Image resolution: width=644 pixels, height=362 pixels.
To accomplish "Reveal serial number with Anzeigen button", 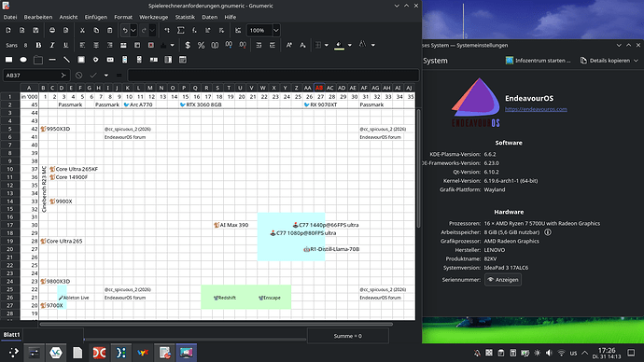I will point(503,280).
